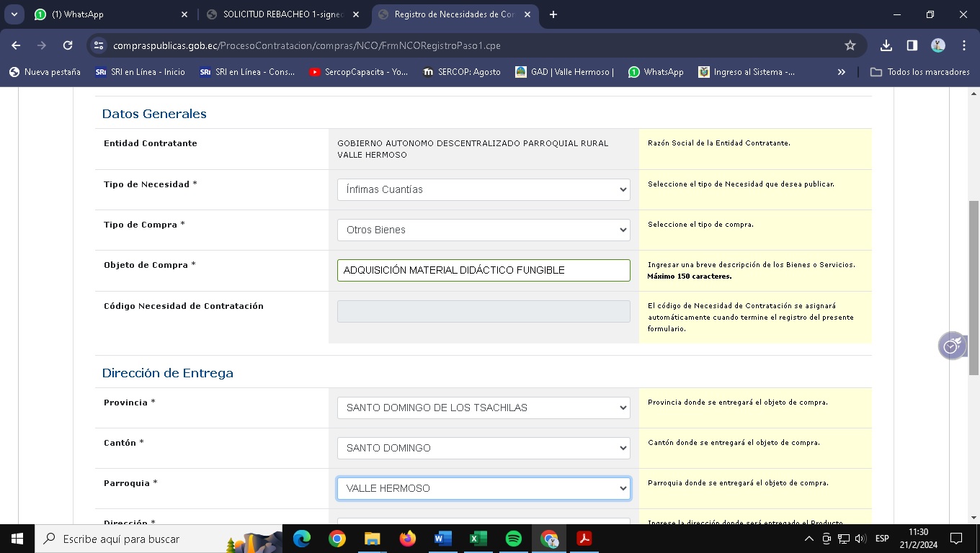Viewport: 980px width, 553px height.
Task: Reload the page with the refresh icon
Action: point(68,45)
